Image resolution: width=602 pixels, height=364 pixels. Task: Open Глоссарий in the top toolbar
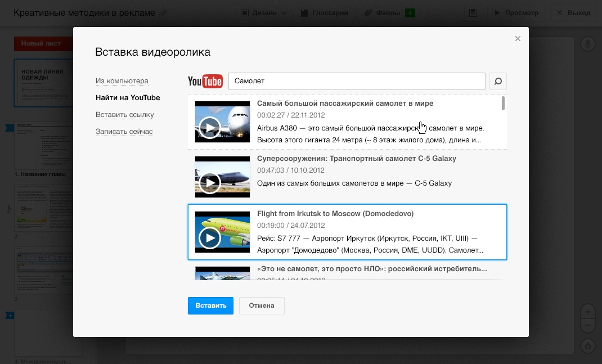325,13
